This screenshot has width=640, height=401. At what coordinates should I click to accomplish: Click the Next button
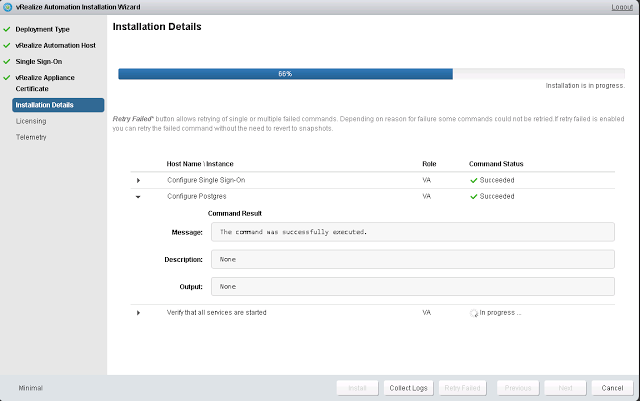click(x=565, y=388)
